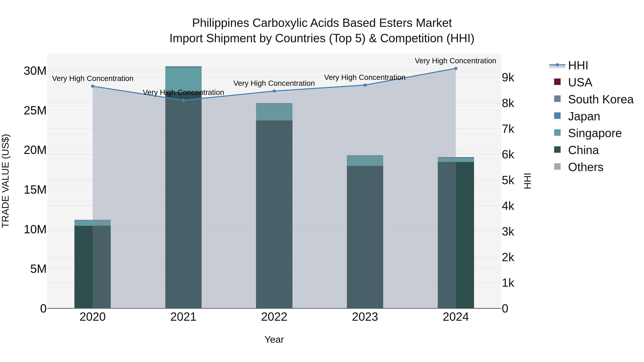Click the HHI line marker for 2024
This screenshot has width=644, height=362.
point(455,68)
